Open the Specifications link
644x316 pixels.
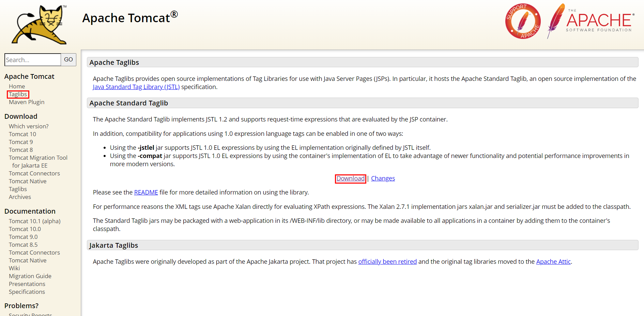click(27, 292)
